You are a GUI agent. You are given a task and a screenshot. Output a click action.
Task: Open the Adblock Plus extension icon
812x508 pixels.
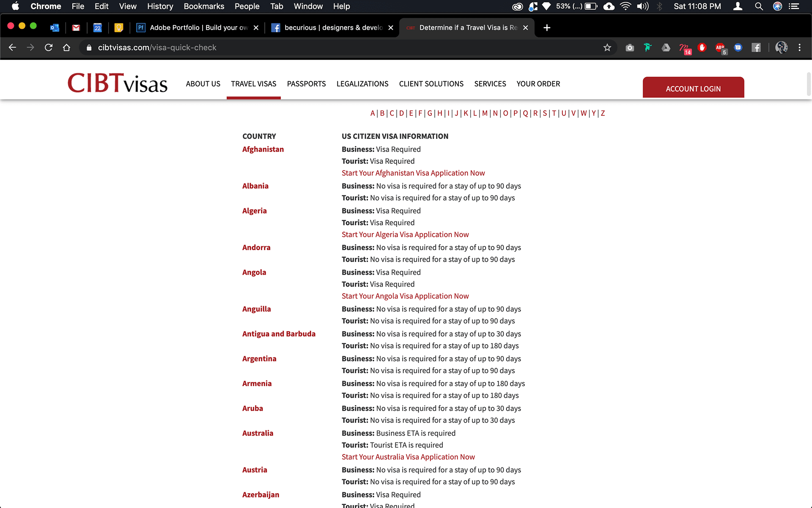coord(720,47)
